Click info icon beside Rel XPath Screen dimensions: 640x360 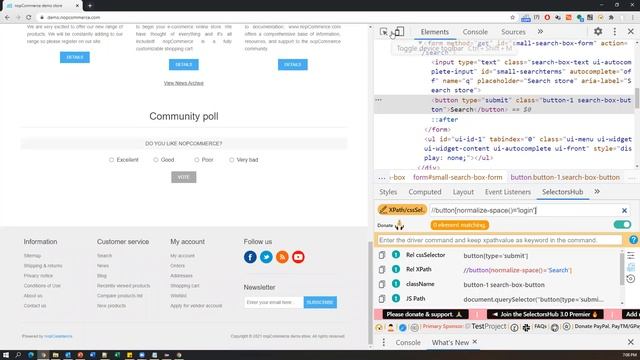point(396,269)
